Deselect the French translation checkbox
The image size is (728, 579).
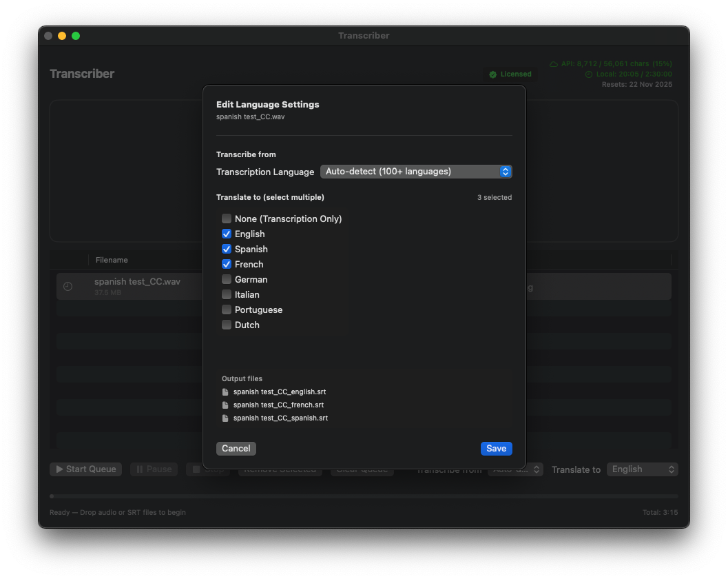tap(227, 265)
